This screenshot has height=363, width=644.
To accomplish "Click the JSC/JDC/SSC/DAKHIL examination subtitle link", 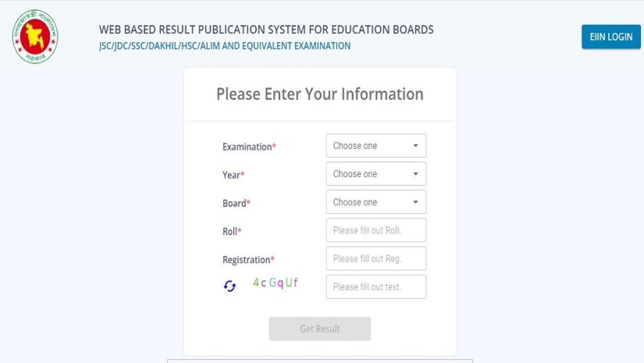I will coord(225,46).
